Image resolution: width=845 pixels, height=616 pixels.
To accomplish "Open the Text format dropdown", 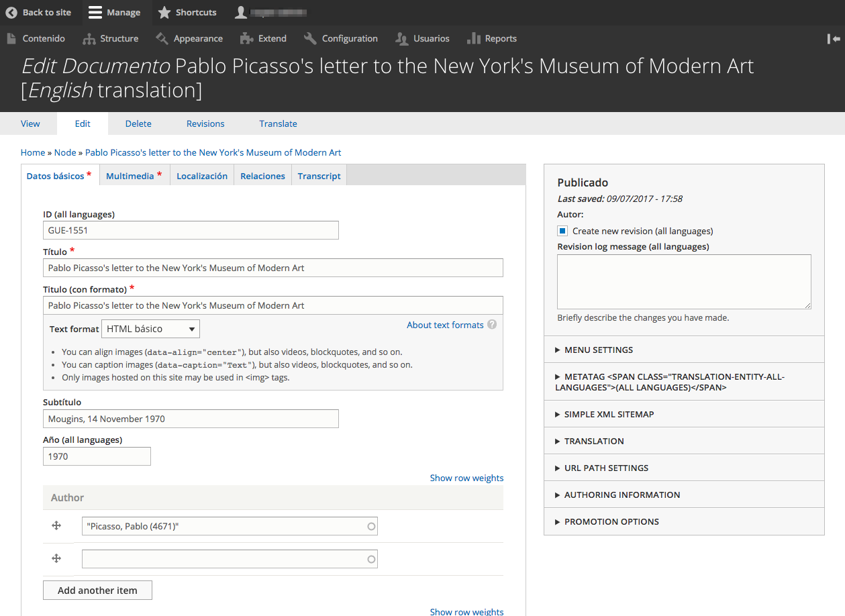I will click(x=150, y=329).
